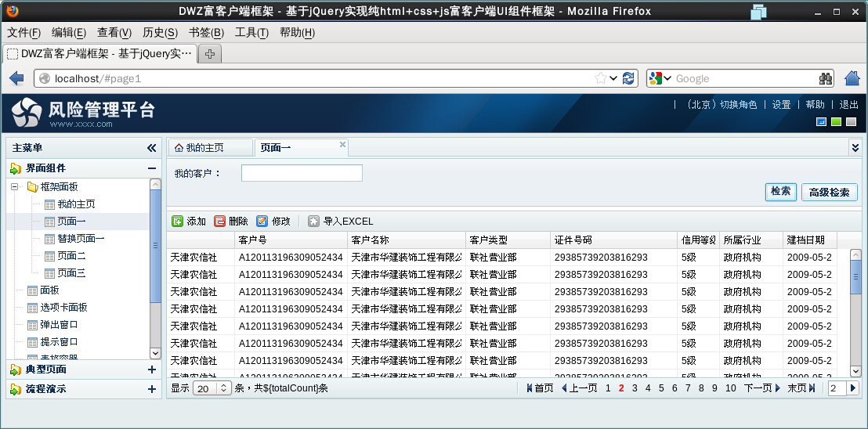
Task: Click the search binoculars icon
Action: [x=826, y=78]
